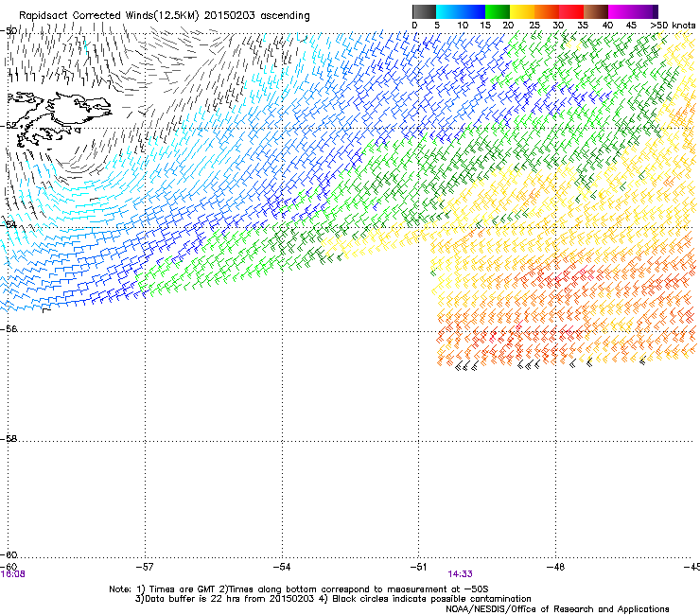Image resolution: width=700 pixels, height=615 pixels.
Task: Click the purple time label '16:08'
Action: click(x=12, y=574)
